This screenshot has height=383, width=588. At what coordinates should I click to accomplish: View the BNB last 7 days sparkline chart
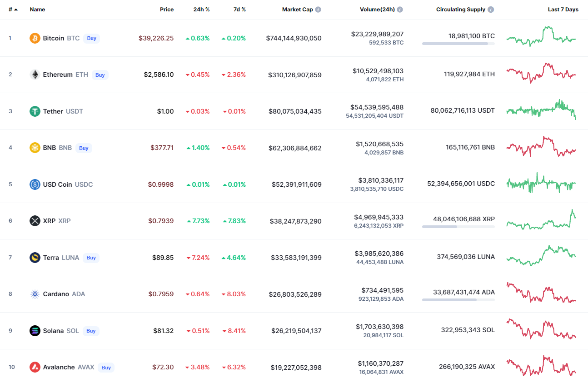pyautogui.click(x=541, y=147)
